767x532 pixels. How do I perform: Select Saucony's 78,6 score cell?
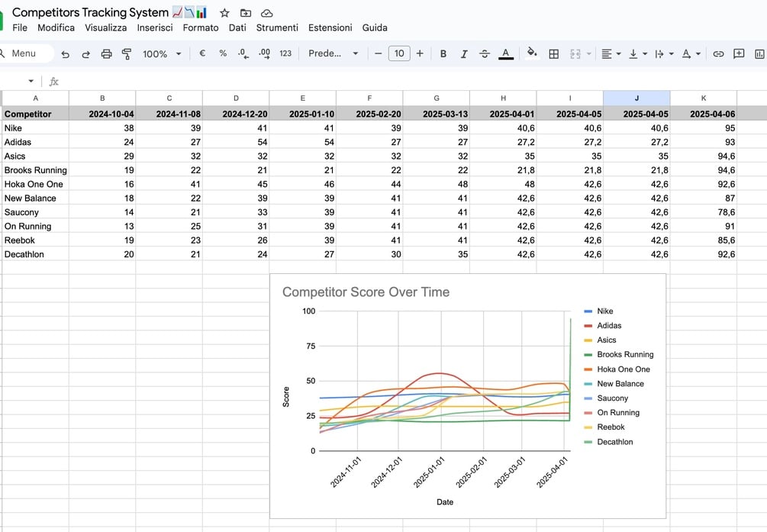704,212
